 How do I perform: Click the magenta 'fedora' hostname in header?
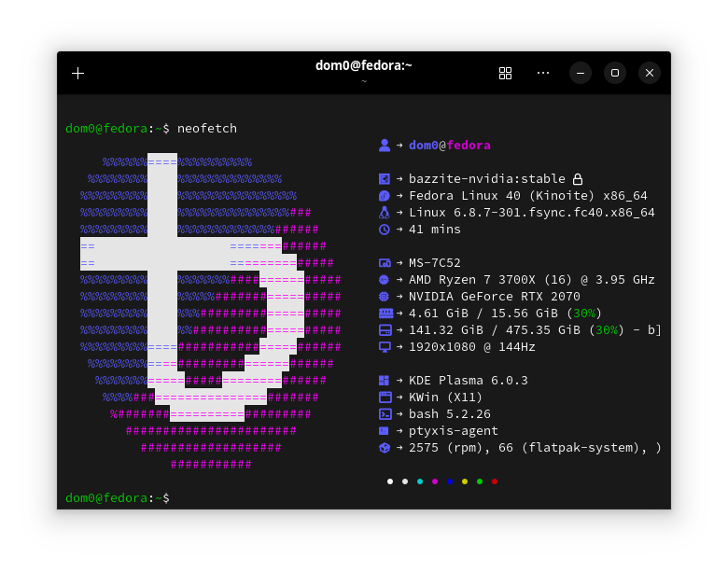pos(469,146)
